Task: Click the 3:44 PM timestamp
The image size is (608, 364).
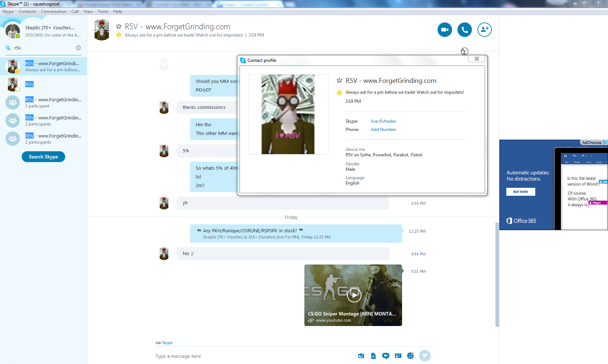Action: [418, 254]
